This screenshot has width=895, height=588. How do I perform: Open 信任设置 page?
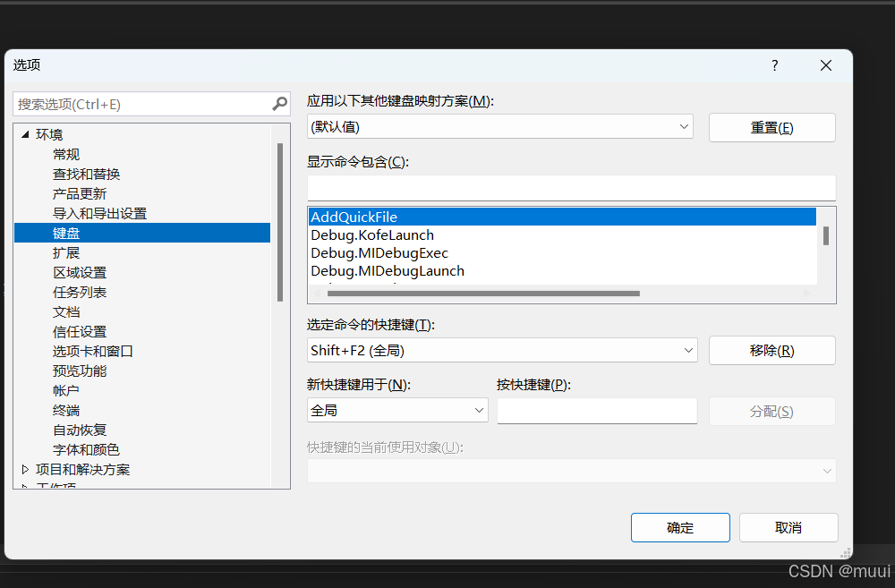point(80,332)
